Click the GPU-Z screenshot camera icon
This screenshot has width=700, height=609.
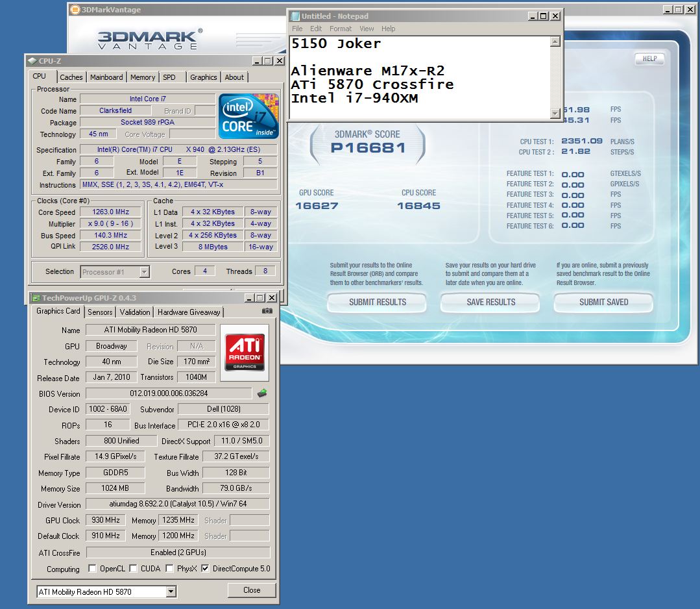(x=267, y=312)
